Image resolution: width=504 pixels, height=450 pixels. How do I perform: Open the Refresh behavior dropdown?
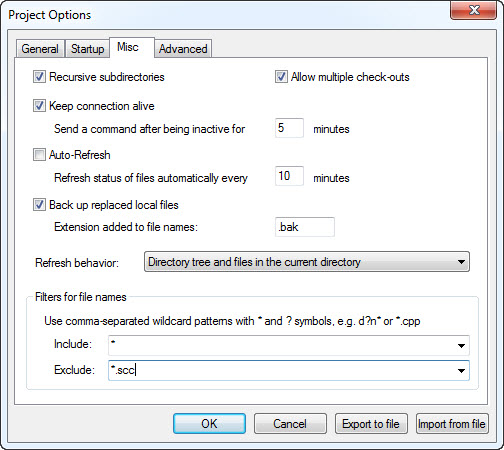click(x=307, y=262)
